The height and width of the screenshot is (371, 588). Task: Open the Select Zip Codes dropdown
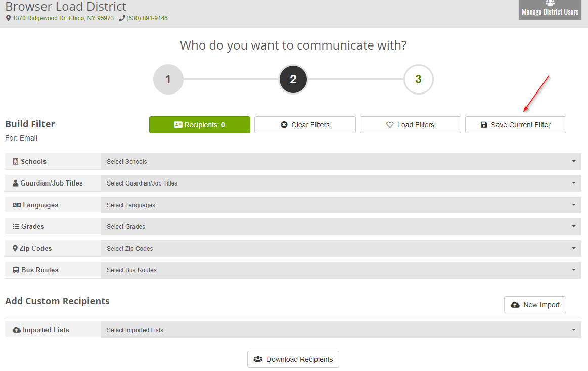(x=341, y=249)
